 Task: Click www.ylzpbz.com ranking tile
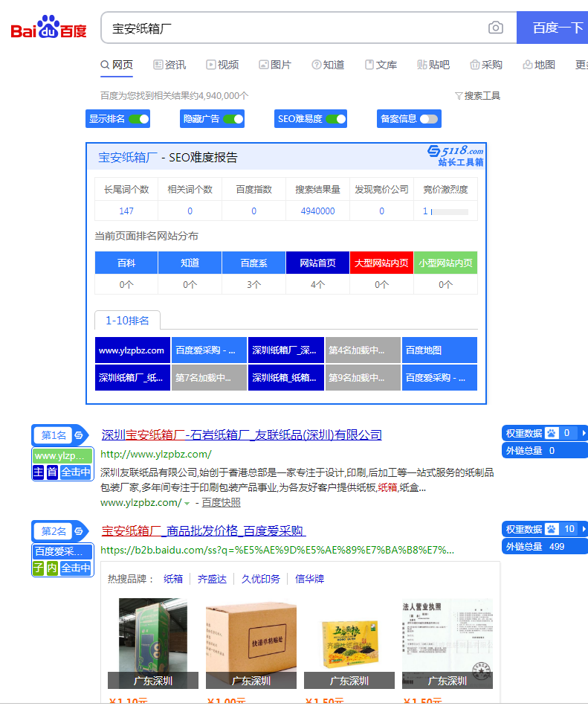[x=132, y=350]
